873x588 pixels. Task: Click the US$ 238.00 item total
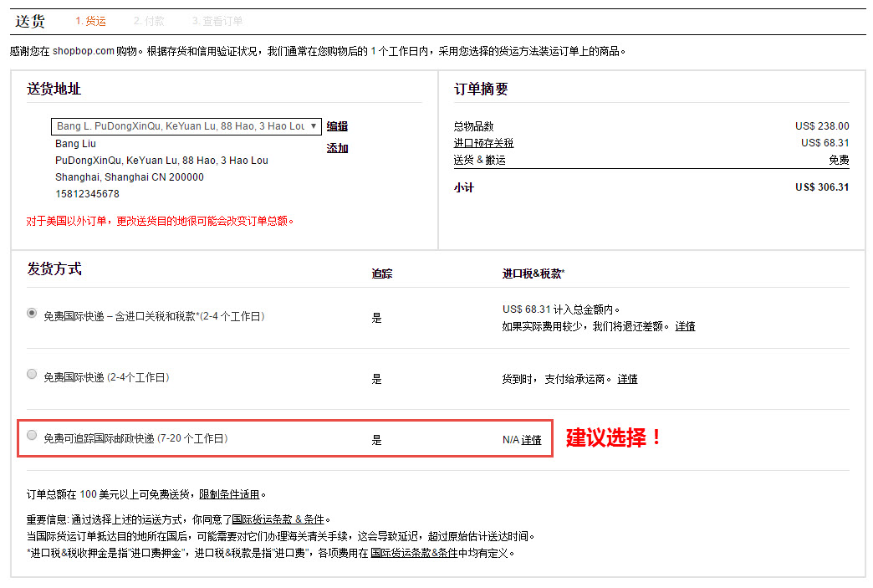[x=822, y=126]
